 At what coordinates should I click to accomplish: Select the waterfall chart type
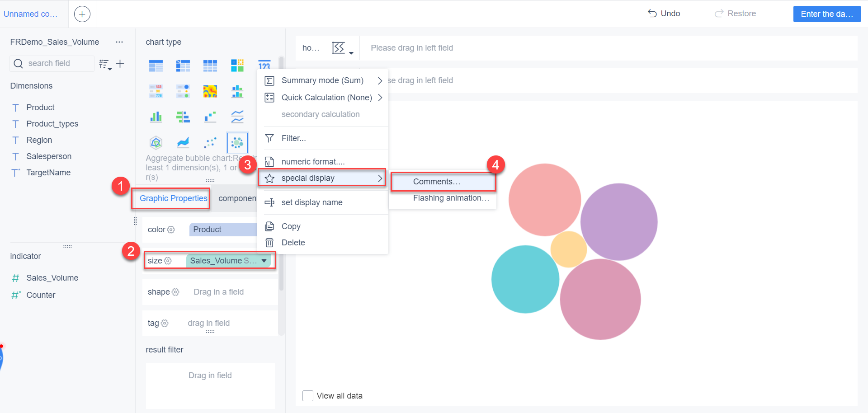click(210, 117)
